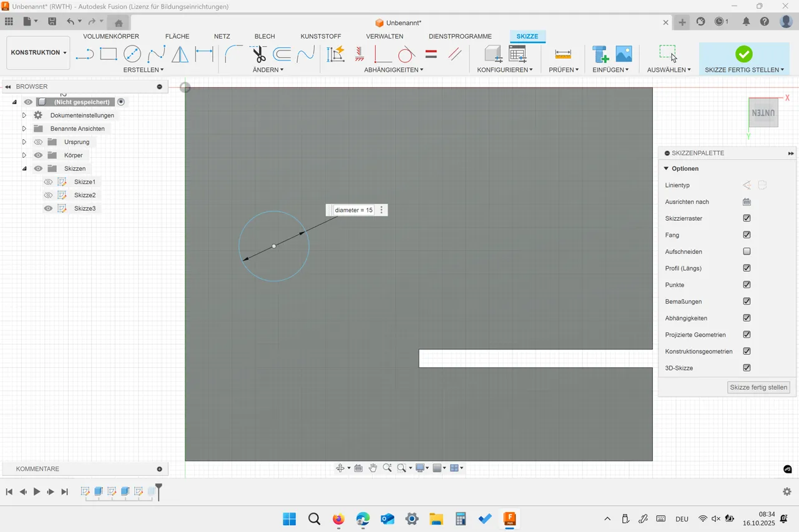Click the Insert Canvas image icon
This screenshot has height=532, width=799.
point(624,54)
